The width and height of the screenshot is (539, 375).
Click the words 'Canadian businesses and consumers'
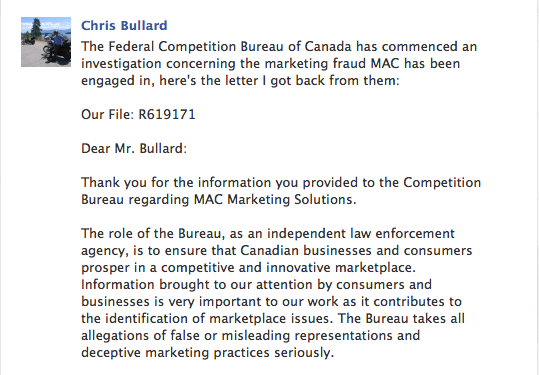pos(356,251)
